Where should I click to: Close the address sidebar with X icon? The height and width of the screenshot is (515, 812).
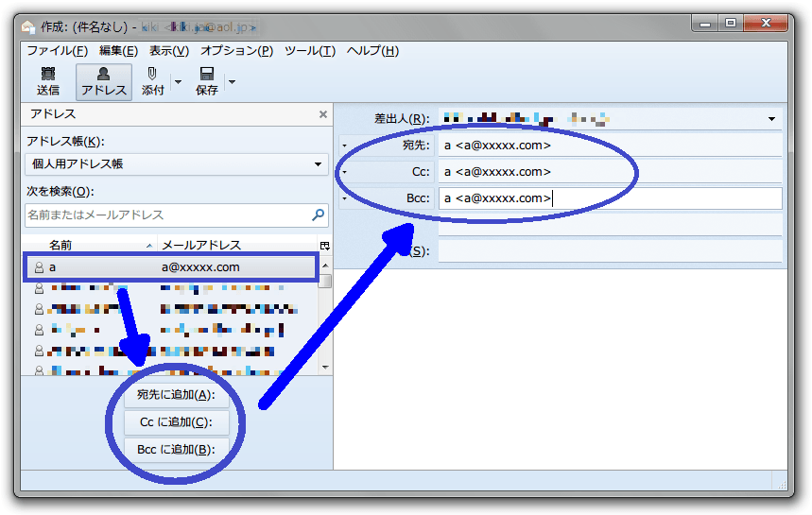322,114
